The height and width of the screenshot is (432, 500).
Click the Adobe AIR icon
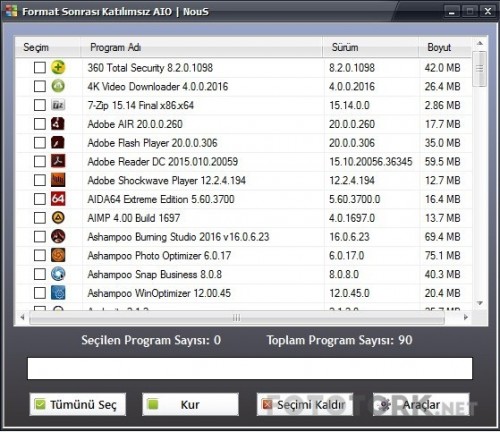point(58,124)
